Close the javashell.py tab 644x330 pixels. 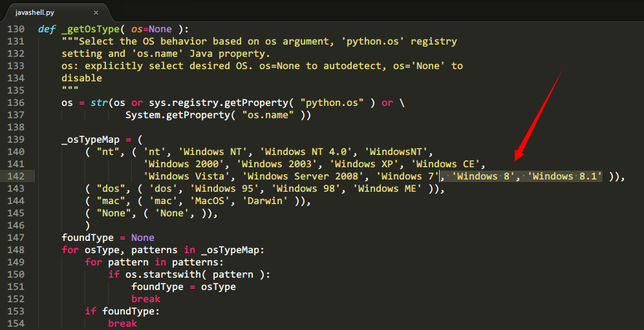[x=96, y=12]
